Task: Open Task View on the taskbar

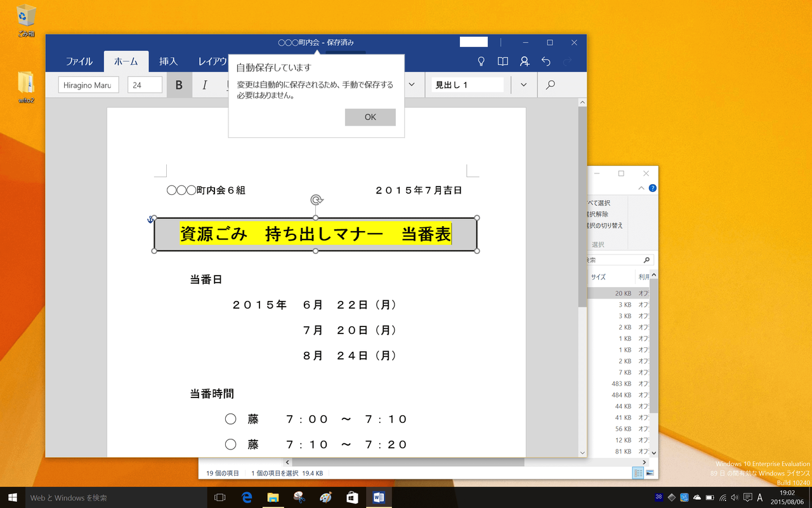Action: click(220, 498)
